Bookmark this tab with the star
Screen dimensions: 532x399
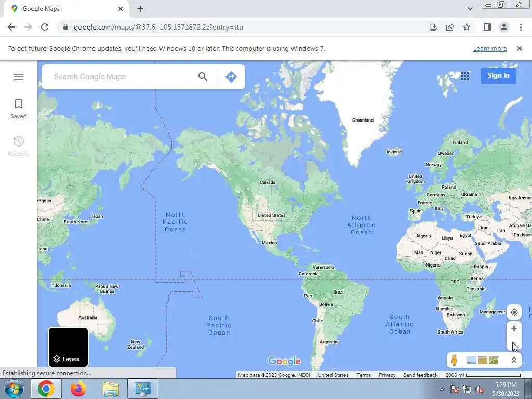pos(467,27)
